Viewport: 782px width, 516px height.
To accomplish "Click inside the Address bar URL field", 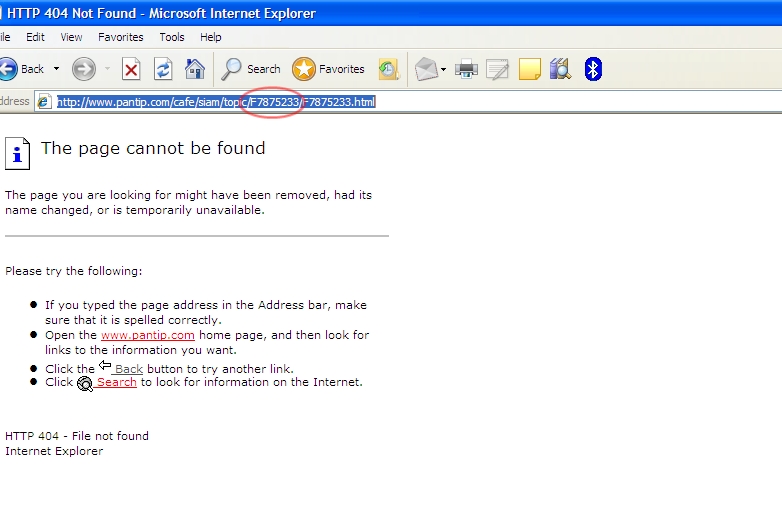I will [x=408, y=102].
